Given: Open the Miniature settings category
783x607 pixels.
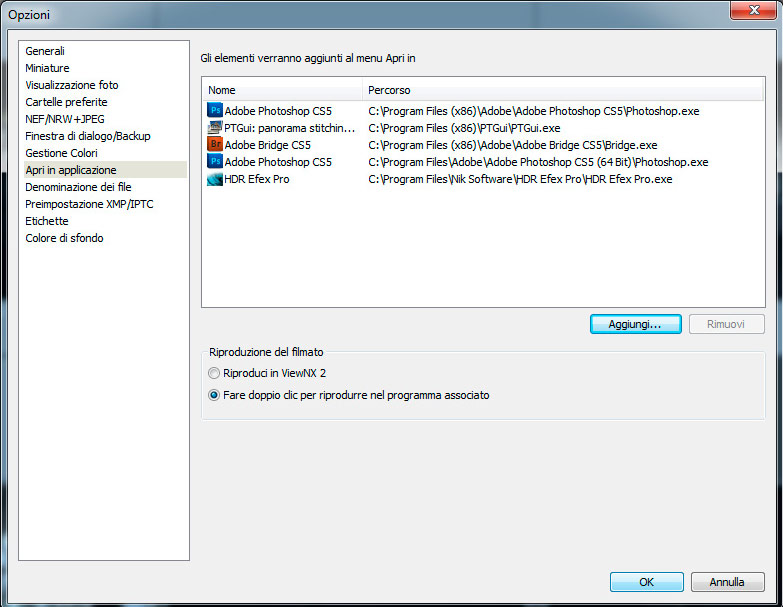Looking at the screenshot, I should click(x=47, y=68).
